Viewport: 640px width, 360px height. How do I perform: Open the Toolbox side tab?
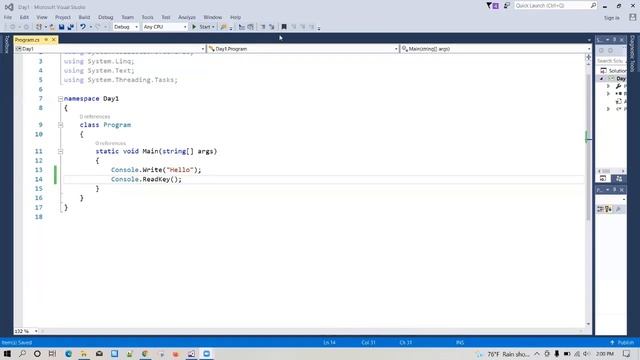pyautogui.click(x=6, y=44)
